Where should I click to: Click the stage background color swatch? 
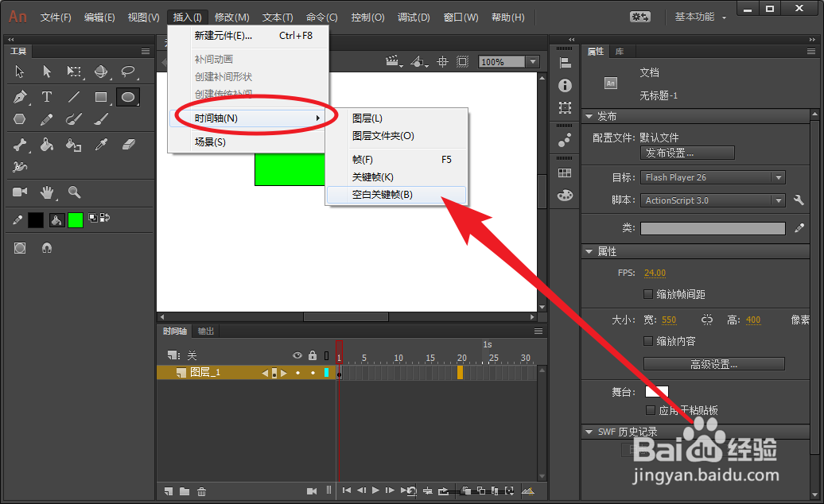pos(659,391)
